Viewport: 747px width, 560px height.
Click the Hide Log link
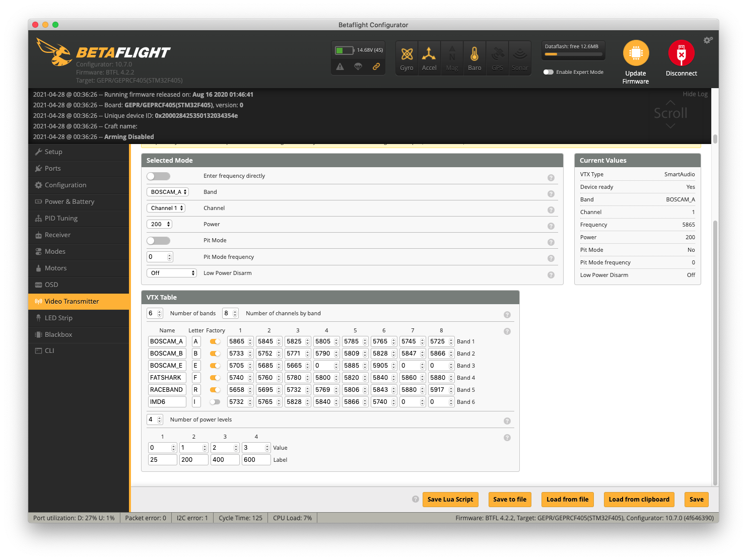[695, 94]
